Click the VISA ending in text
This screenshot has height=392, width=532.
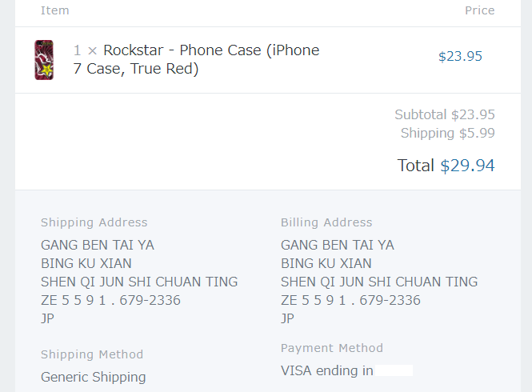pyautogui.click(x=326, y=370)
